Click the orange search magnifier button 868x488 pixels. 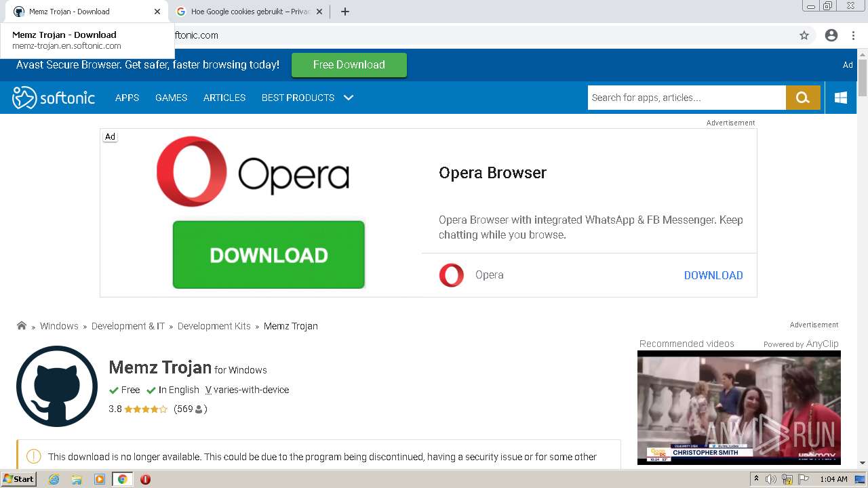click(803, 98)
